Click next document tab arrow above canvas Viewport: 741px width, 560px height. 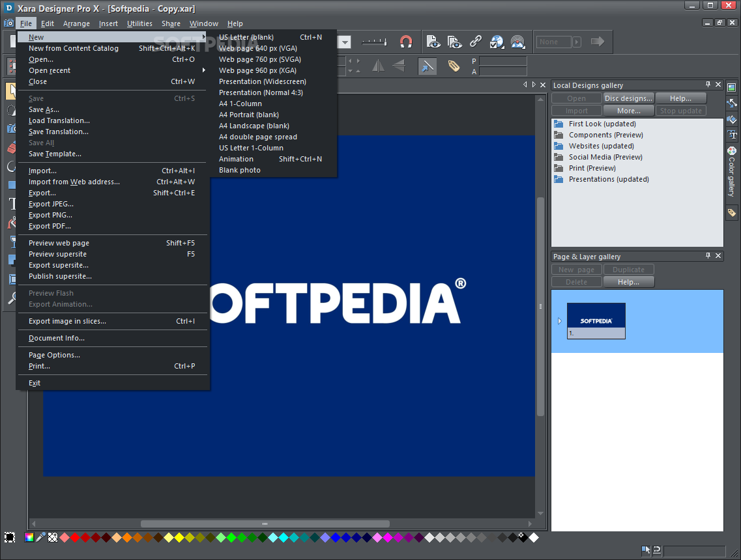(x=534, y=85)
